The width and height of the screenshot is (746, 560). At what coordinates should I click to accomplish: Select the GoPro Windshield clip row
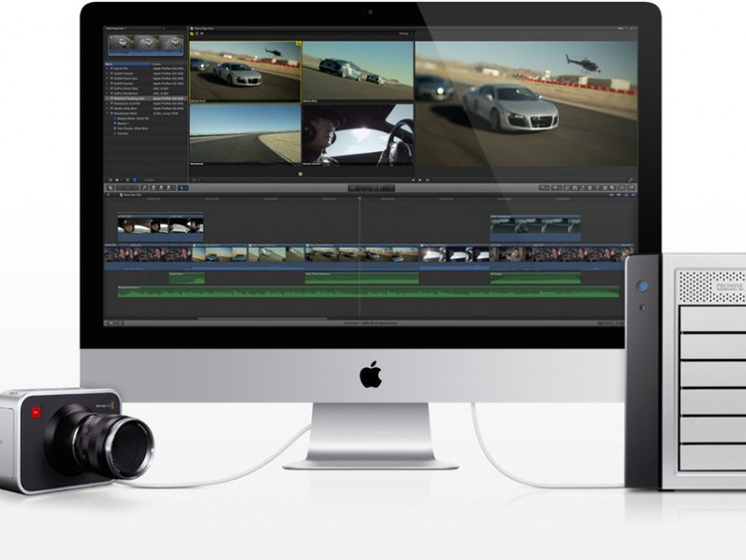(145, 93)
